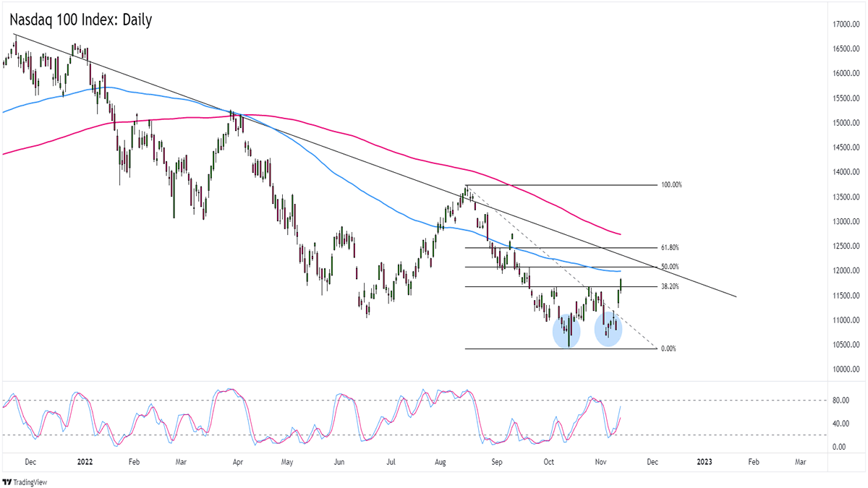Screen dimensions: 868x488
Task: Click the TradingView logo
Action: tap(23, 481)
